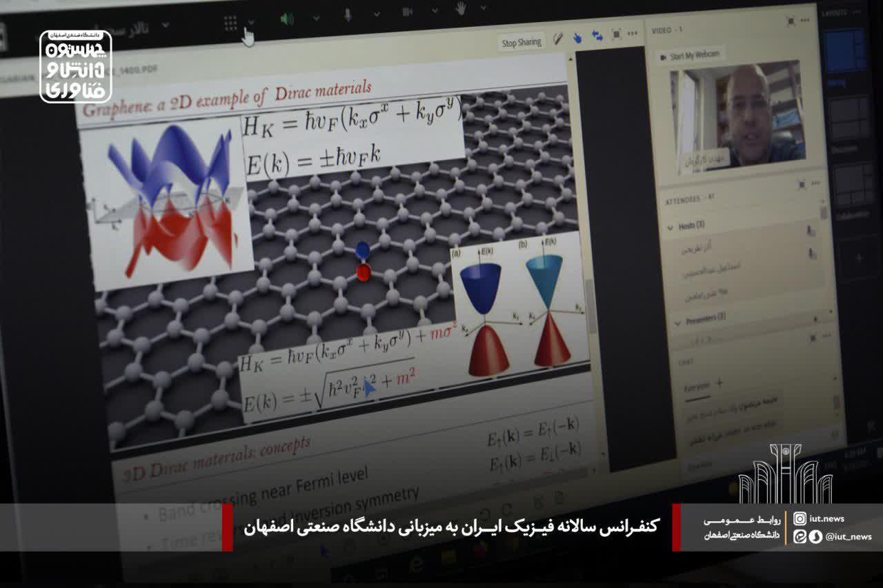This screenshot has width=883, height=588.
Task: Toggle the microphone in top bar
Action: click(348, 14)
